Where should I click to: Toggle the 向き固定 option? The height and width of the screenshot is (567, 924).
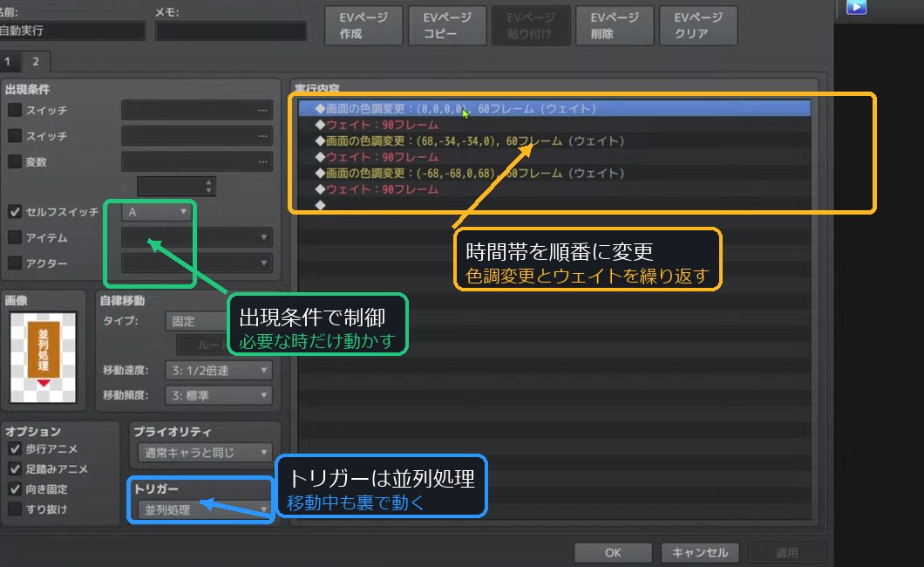pyautogui.click(x=15, y=489)
